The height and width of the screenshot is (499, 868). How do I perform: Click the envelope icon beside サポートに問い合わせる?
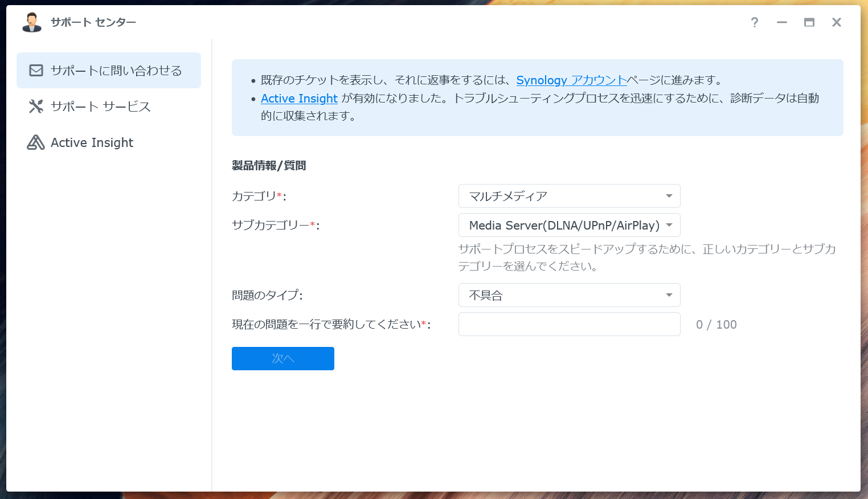(x=35, y=70)
